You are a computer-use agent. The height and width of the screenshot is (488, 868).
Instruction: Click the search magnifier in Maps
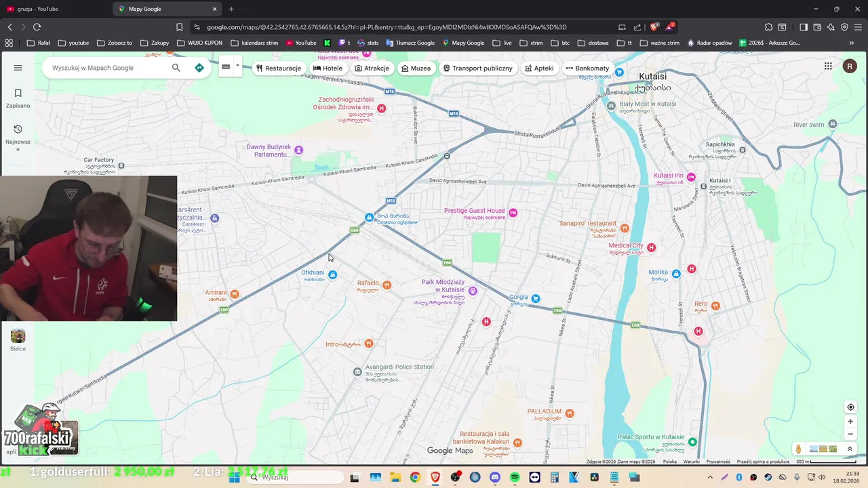[x=176, y=68]
